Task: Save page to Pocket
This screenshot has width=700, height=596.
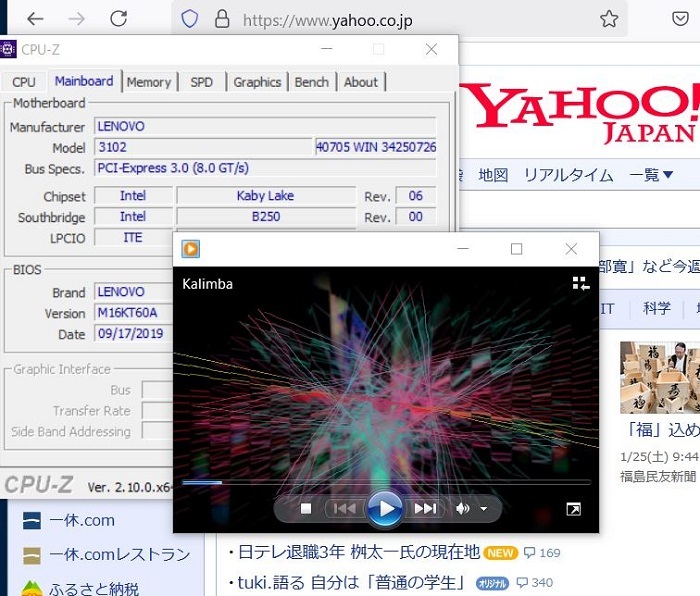Action: point(680,19)
